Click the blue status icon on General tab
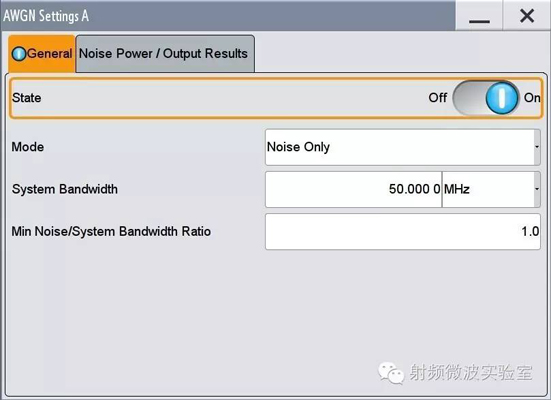This screenshot has width=551, height=400. click(x=19, y=54)
